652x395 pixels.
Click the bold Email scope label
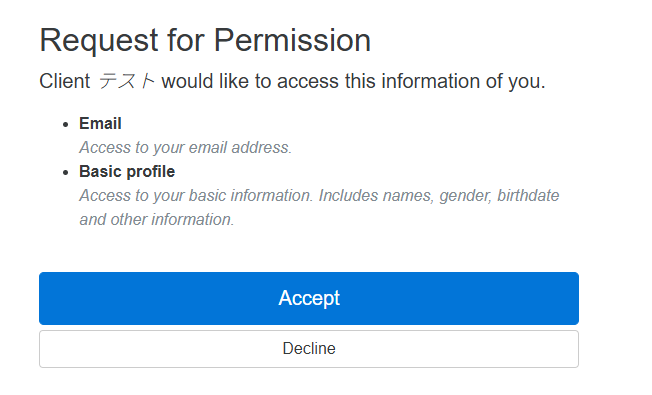[100, 123]
